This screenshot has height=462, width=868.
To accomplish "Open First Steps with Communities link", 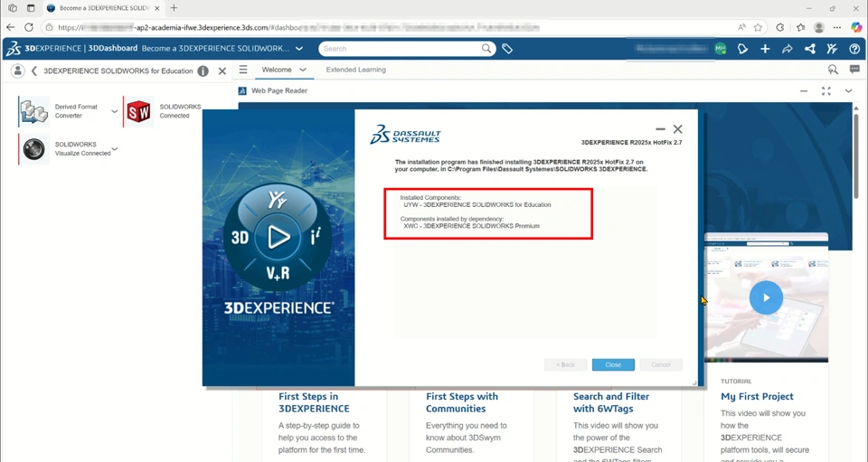I will (x=462, y=402).
